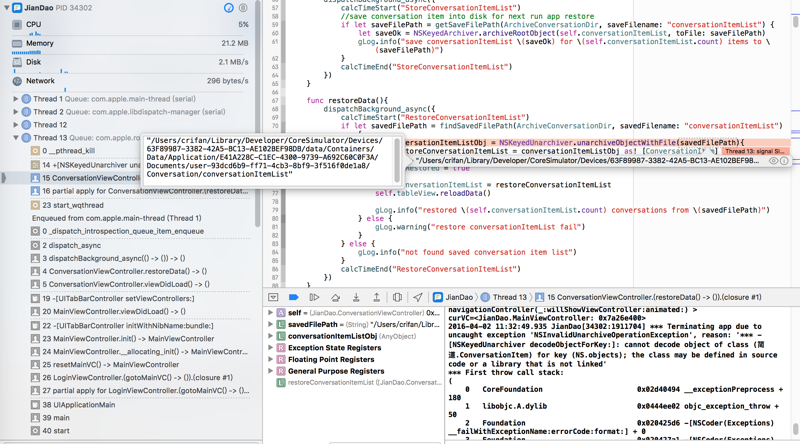Open the Debug View Hierarchy tool
The height and width of the screenshot is (444, 800).
(x=397, y=298)
